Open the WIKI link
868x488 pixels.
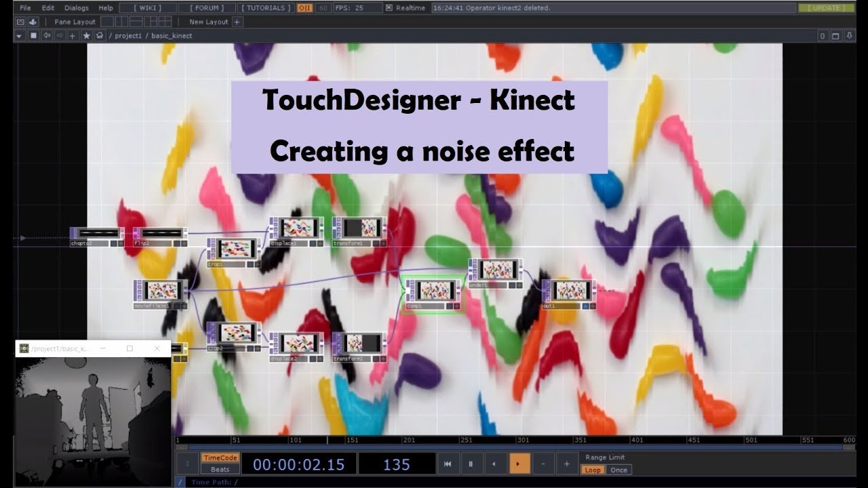(147, 7)
